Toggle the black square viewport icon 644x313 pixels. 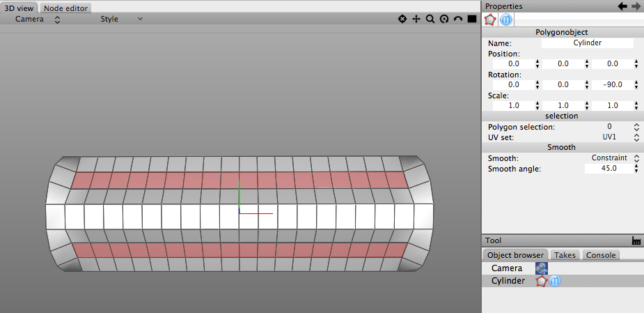pyautogui.click(x=472, y=19)
